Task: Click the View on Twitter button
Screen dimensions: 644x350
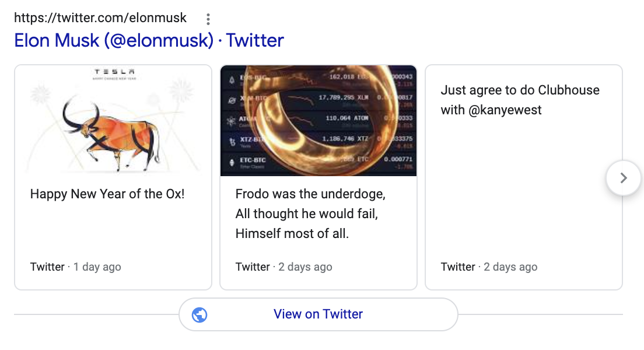Action: click(318, 314)
